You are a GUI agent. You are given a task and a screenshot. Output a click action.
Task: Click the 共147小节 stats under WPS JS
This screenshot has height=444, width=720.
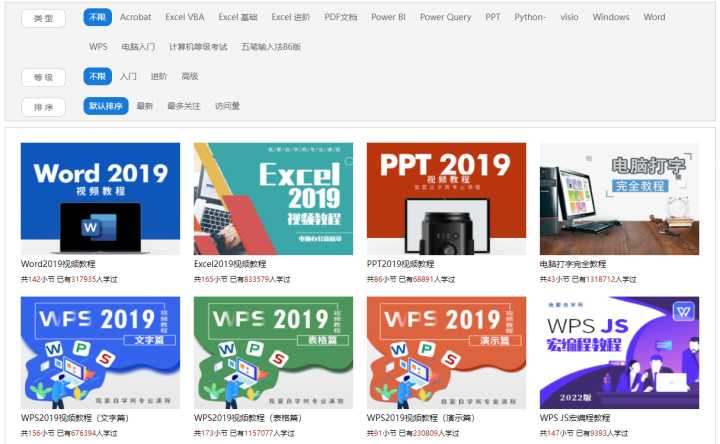(584, 433)
